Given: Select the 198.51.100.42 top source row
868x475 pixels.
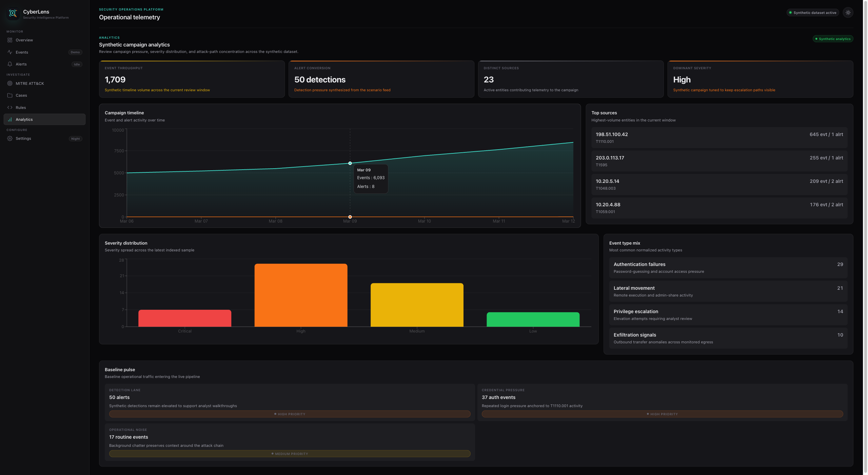Looking at the screenshot, I should pos(719,137).
